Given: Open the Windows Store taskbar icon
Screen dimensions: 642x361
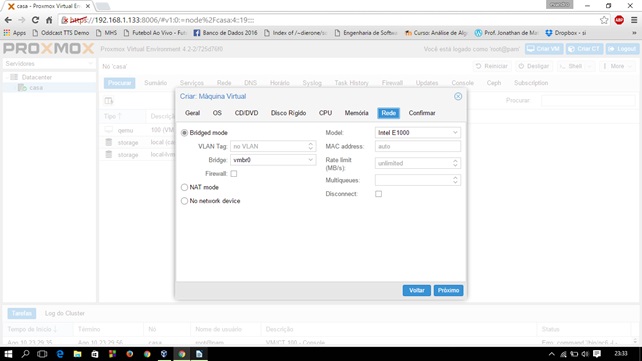Looking at the screenshot, I should (x=95, y=354).
